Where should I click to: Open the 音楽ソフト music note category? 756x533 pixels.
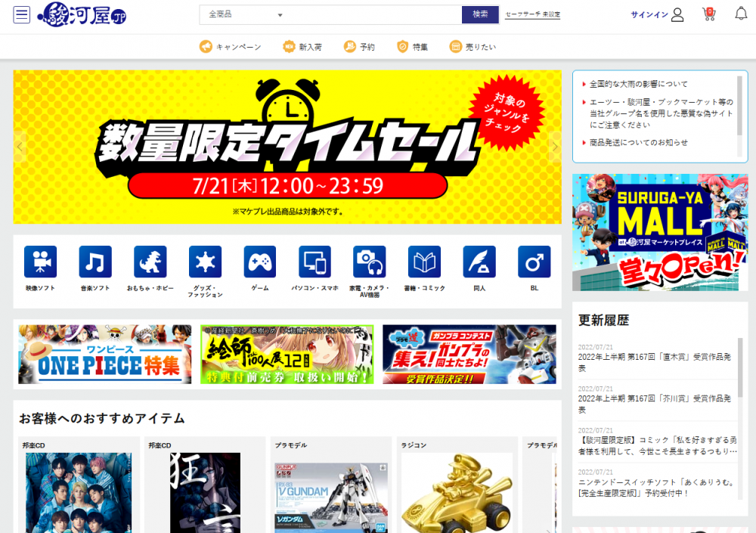pyautogui.click(x=95, y=262)
